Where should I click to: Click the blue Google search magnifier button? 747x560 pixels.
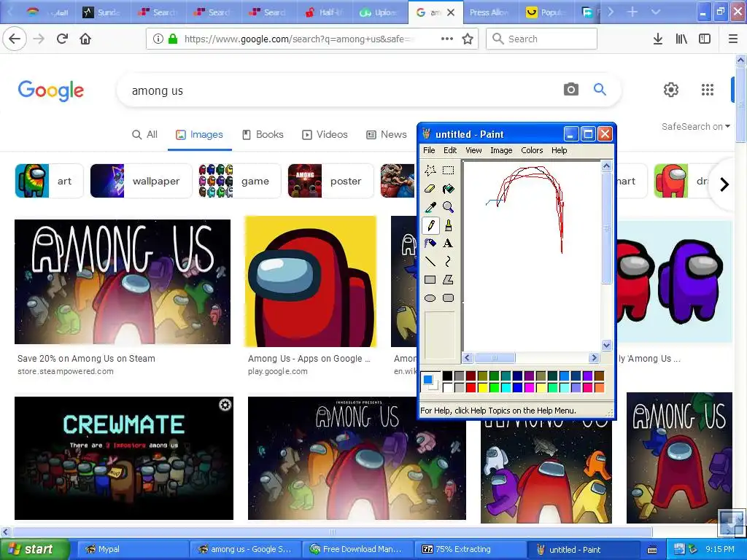tap(600, 89)
